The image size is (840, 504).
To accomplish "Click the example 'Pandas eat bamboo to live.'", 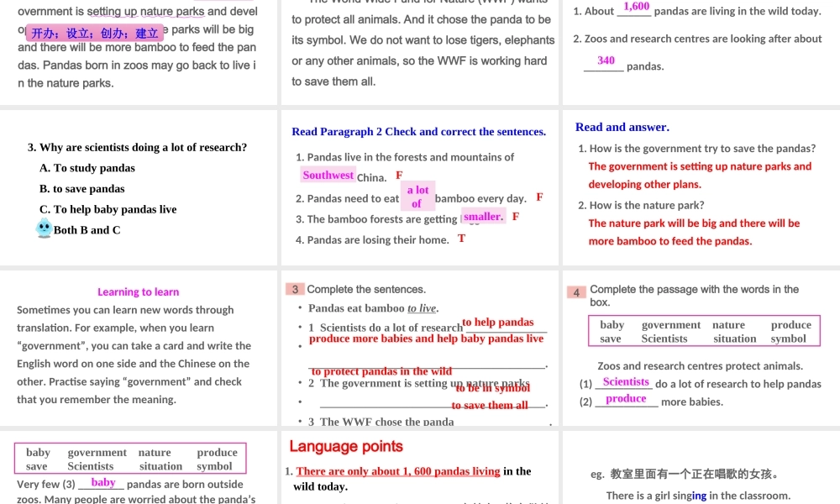I will 374,308.
